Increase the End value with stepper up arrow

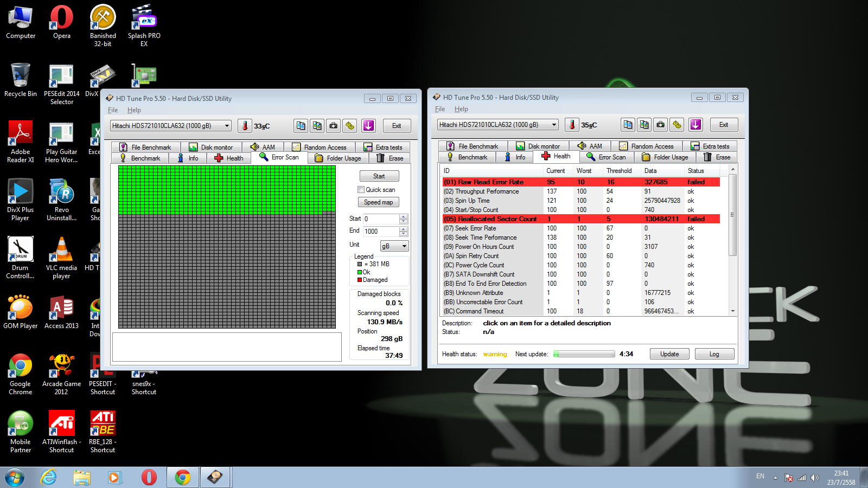tap(403, 229)
